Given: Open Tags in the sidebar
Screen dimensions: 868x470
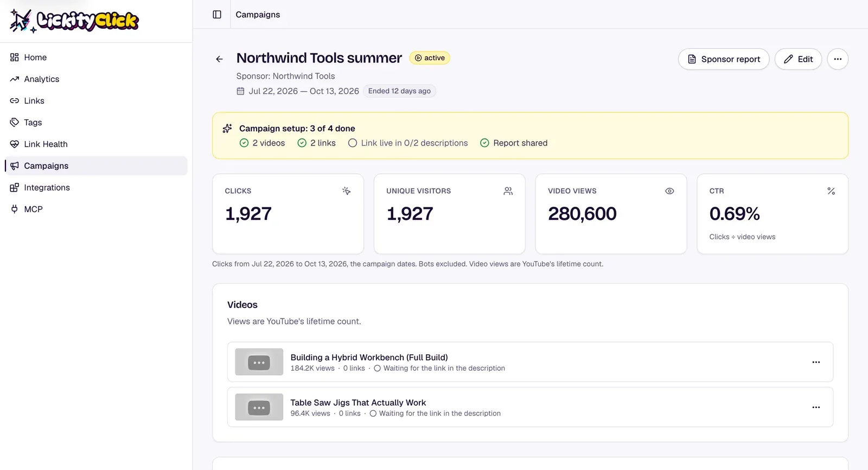Looking at the screenshot, I should coord(96,123).
